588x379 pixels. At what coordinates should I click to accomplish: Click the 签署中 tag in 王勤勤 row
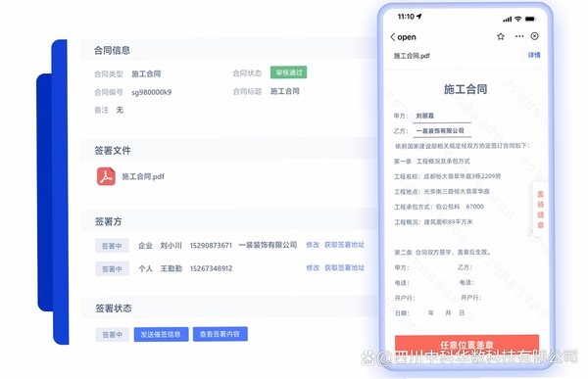coord(112,268)
